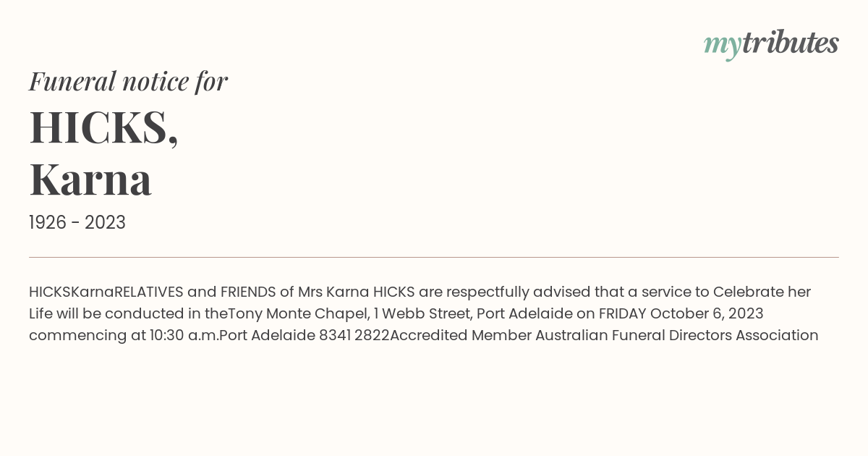Click the "1926 - 2023" years text
Viewport: 868px width, 456px height.
point(77,223)
